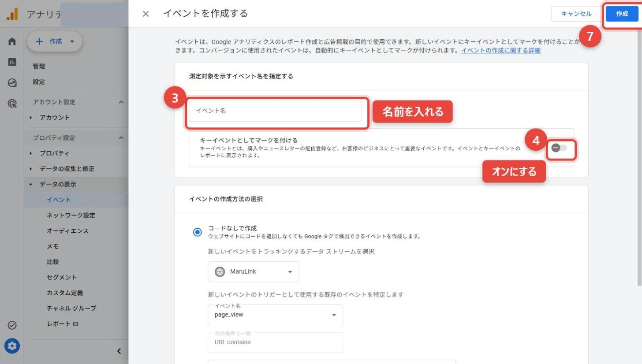Click the 設定 sidebar entry
Screen dimensions: 642x364
click(x=39, y=82)
